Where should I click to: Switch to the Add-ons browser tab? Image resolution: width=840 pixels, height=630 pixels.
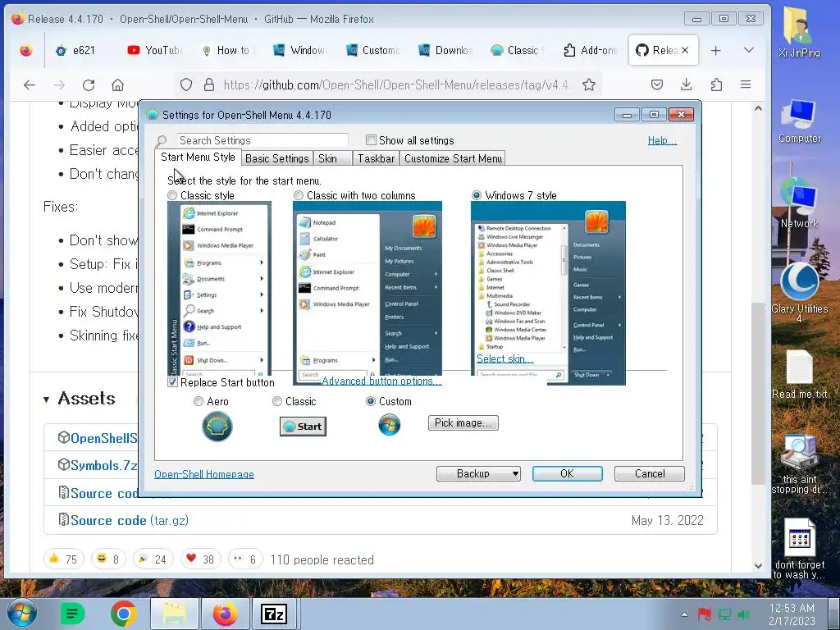click(591, 50)
